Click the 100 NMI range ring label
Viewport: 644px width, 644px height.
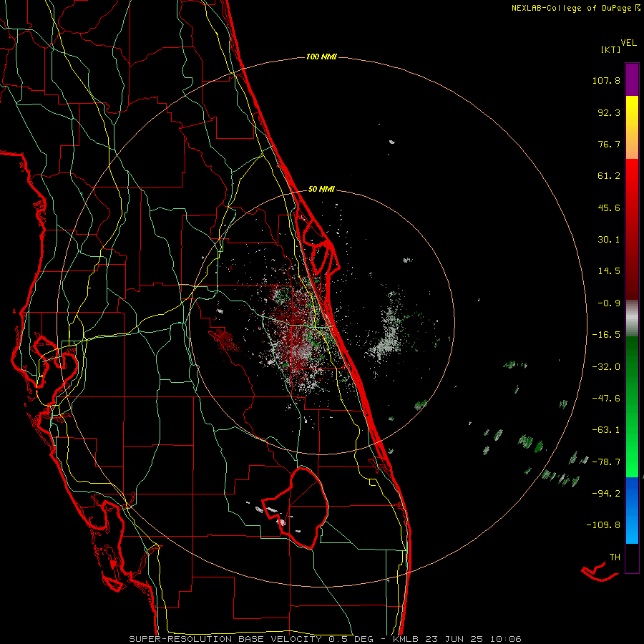[x=321, y=57]
